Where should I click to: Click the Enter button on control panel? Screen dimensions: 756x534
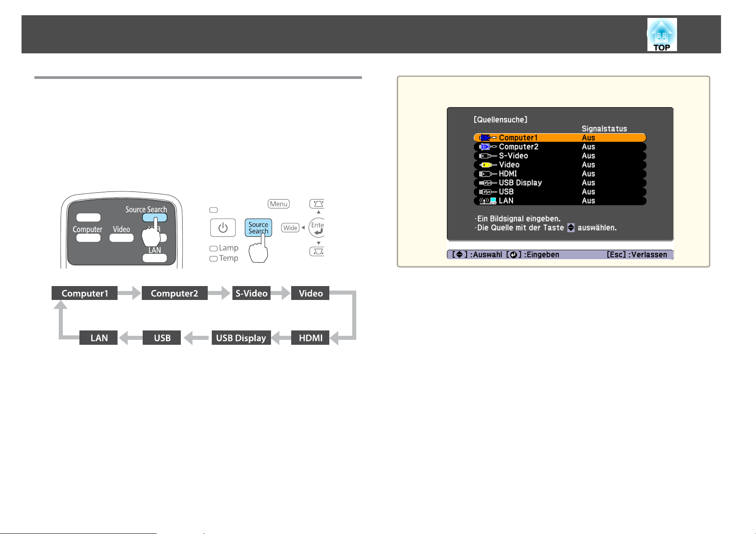(x=317, y=228)
